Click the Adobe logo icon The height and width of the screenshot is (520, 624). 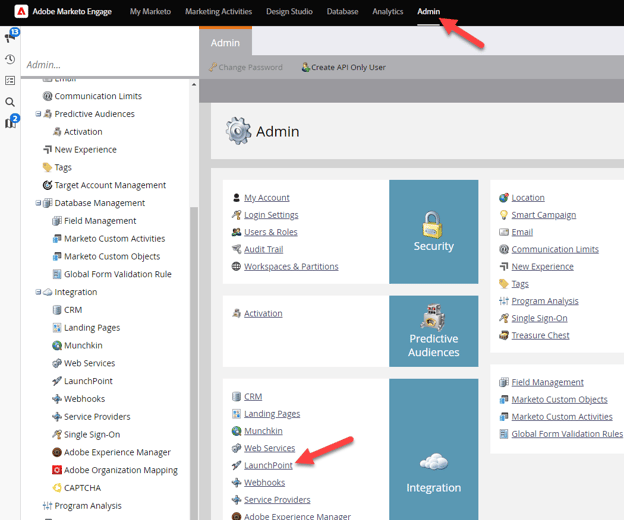(21, 11)
